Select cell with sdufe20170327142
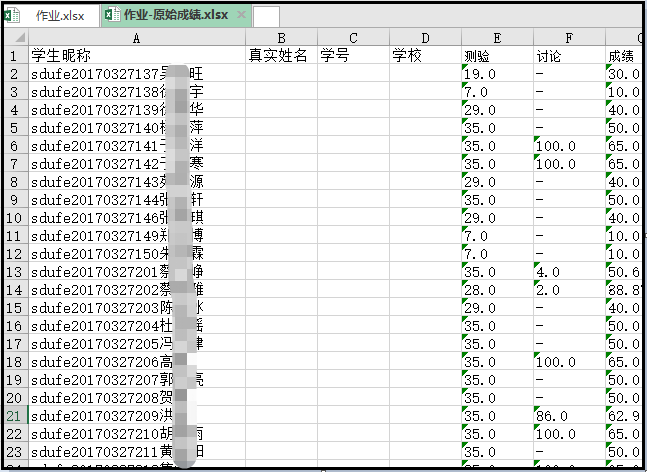Viewport: 647px width, 472px height. tap(137, 164)
